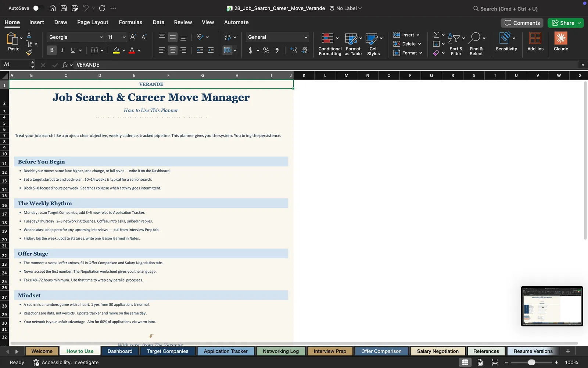Screen dimensions: 588x368
Task: Open Add-ins gallery
Action: pyautogui.click(x=535, y=42)
